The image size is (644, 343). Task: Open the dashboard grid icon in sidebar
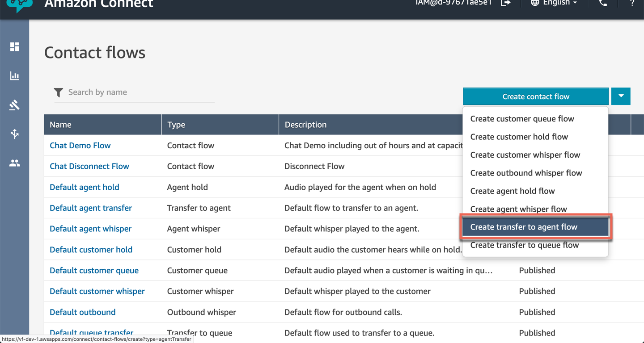tap(15, 47)
